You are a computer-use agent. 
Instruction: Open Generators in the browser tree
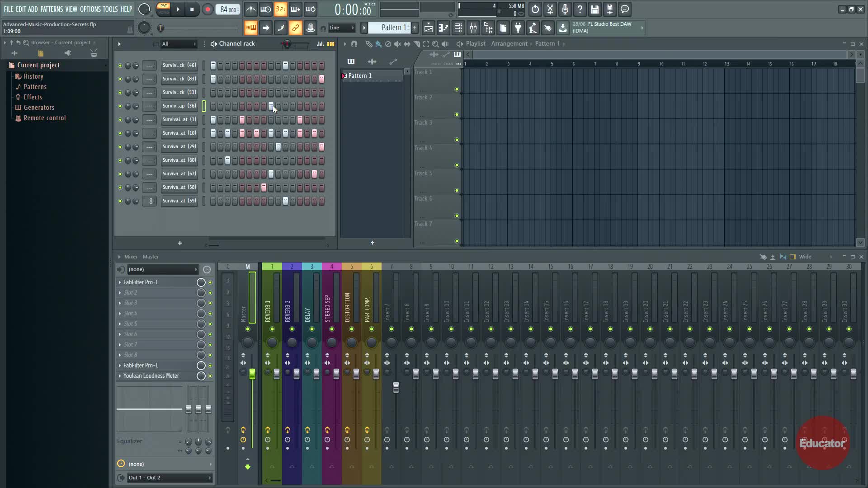click(39, 108)
